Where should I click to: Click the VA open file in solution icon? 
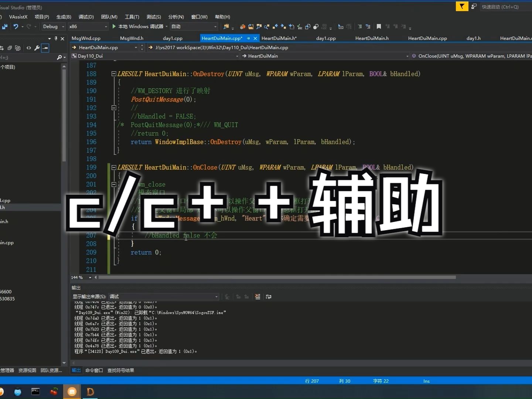pyautogui.click(x=251, y=27)
